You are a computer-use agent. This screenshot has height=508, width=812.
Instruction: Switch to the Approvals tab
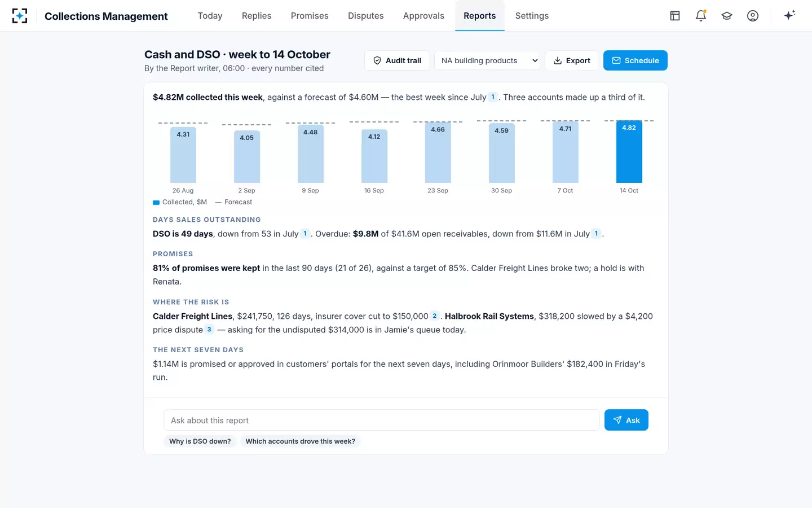click(423, 16)
